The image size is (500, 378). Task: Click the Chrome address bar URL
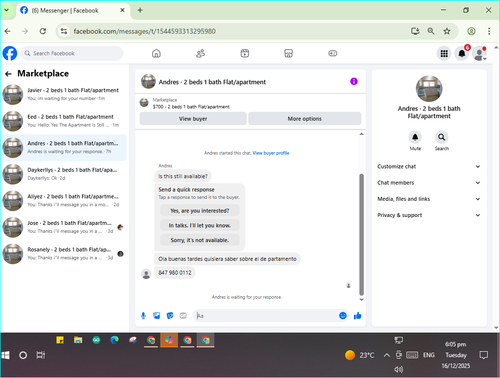pos(145,31)
